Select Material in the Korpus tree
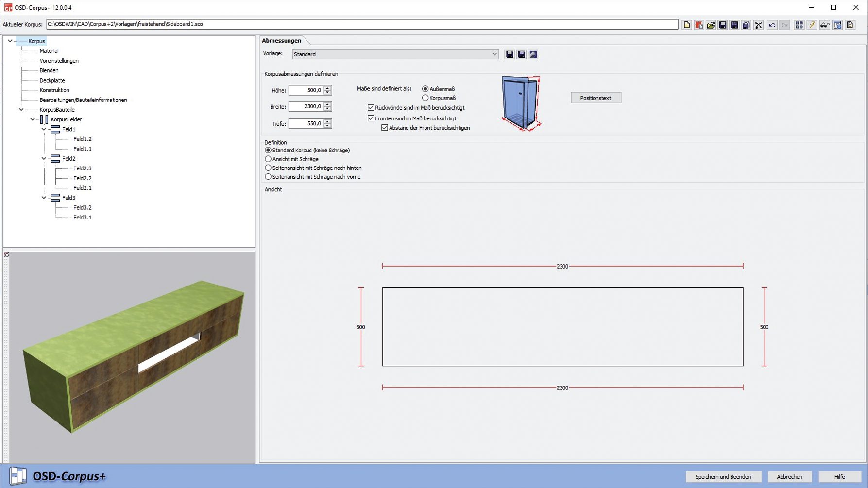This screenshot has height=488, width=868. click(49, 50)
